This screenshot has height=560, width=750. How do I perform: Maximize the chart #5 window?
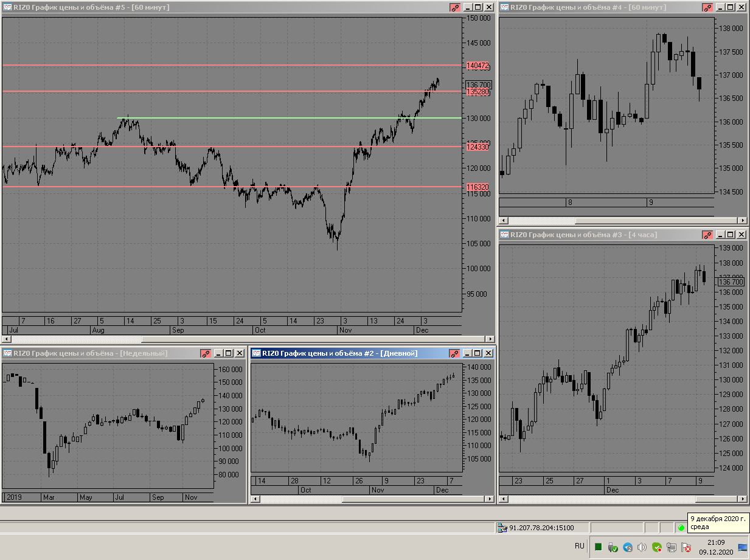click(x=477, y=8)
